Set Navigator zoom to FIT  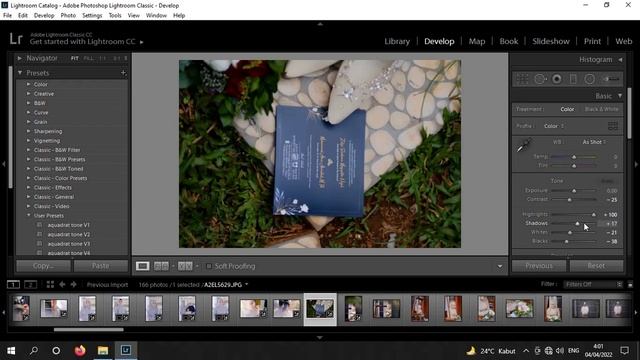(x=75, y=58)
